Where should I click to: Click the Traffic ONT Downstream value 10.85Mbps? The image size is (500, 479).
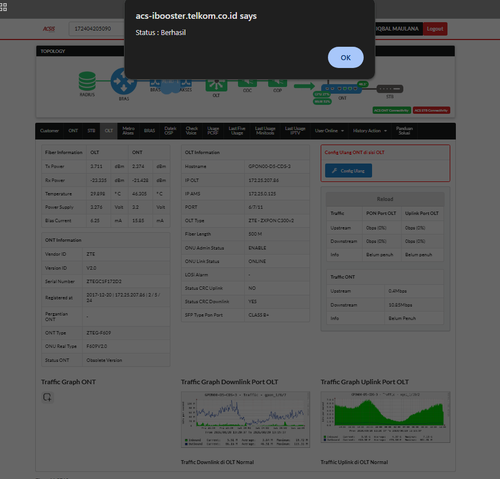click(400, 305)
